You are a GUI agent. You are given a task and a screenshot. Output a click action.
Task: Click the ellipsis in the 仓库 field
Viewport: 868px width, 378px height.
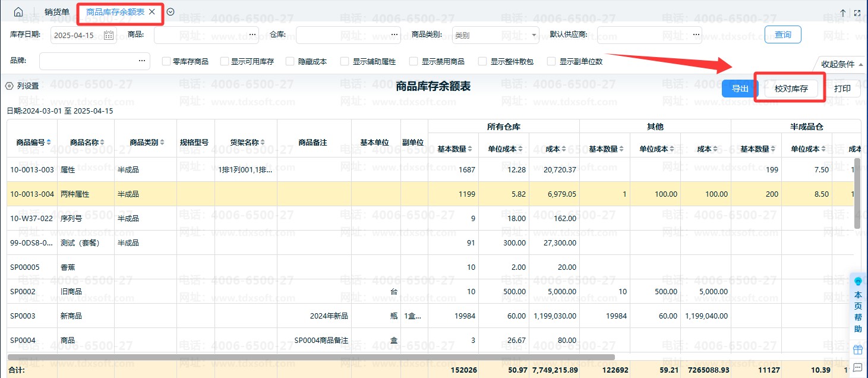coord(394,35)
